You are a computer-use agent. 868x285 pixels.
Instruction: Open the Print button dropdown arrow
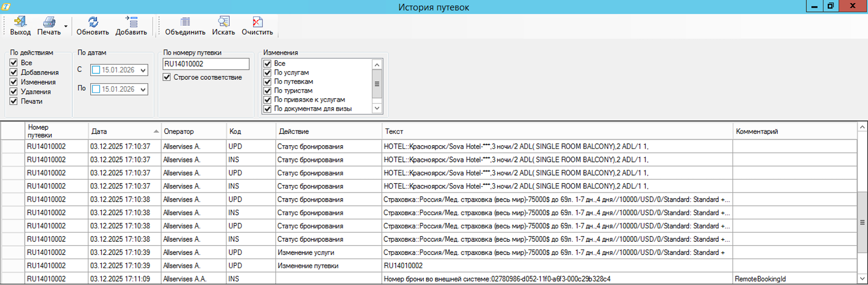click(66, 27)
